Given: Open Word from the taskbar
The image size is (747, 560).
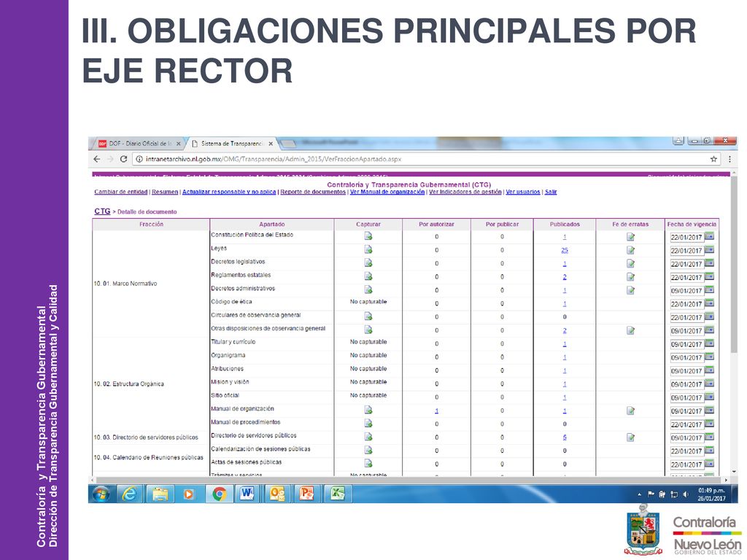Looking at the screenshot, I should pyautogui.click(x=247, y=494).
